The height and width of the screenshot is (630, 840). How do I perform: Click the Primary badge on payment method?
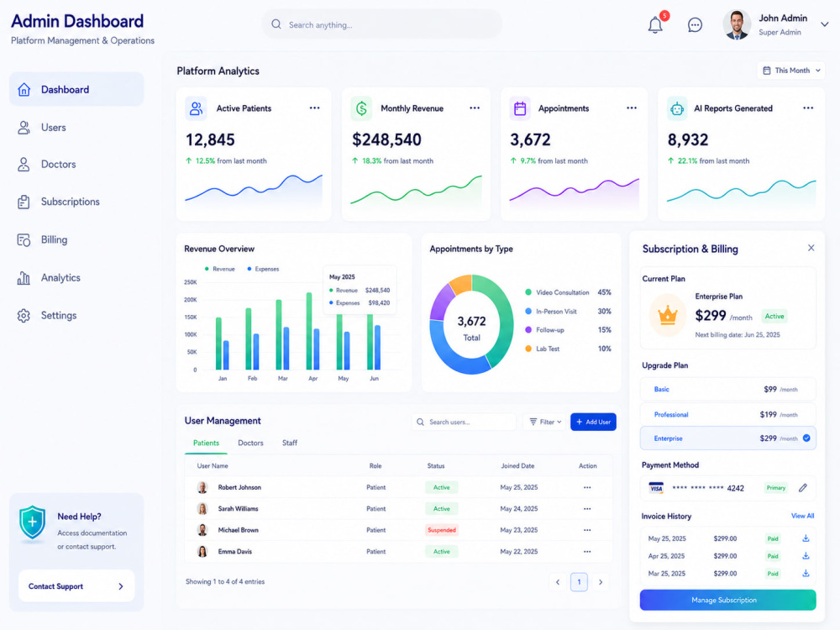(x=775, y=488)
